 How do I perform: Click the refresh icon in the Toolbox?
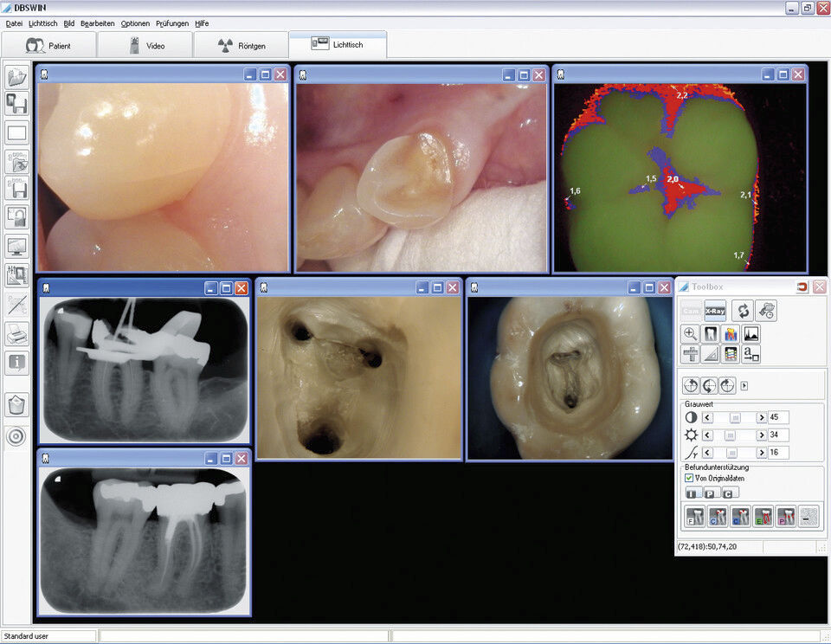click(743, 310)
